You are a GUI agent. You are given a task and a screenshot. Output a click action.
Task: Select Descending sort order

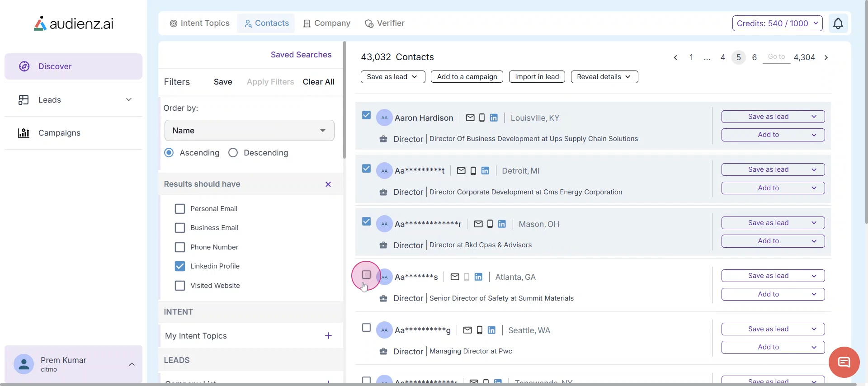click(233, 153)
